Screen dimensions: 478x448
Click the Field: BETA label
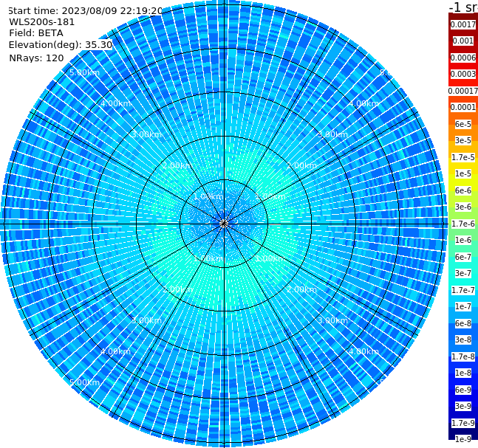(x=36, y=33)
